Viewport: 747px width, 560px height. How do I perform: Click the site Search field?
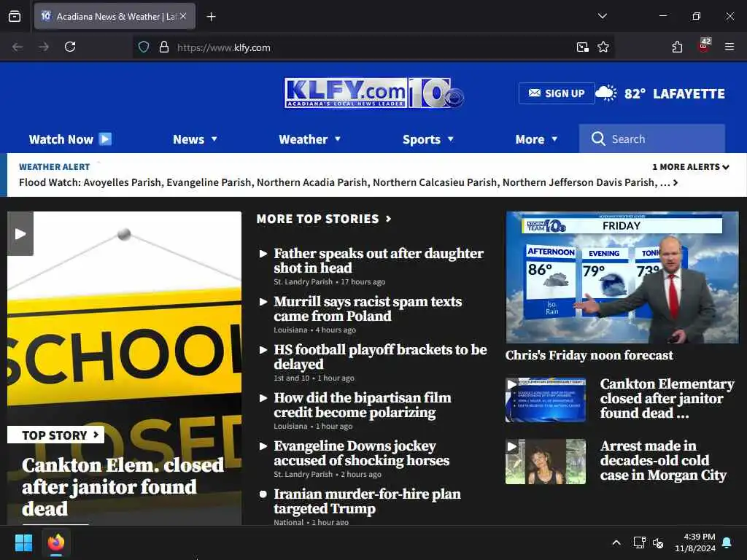click(x=651, y=139)
